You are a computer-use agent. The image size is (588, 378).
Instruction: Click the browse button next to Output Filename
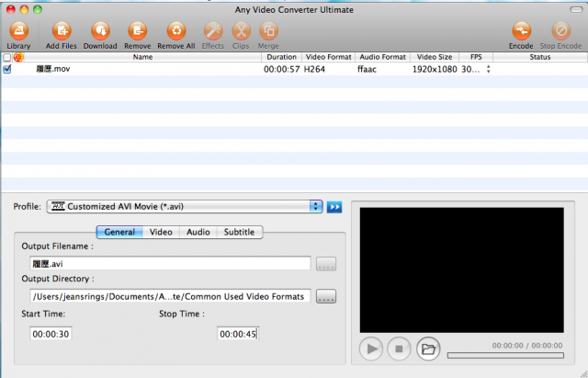click(326, 264)
